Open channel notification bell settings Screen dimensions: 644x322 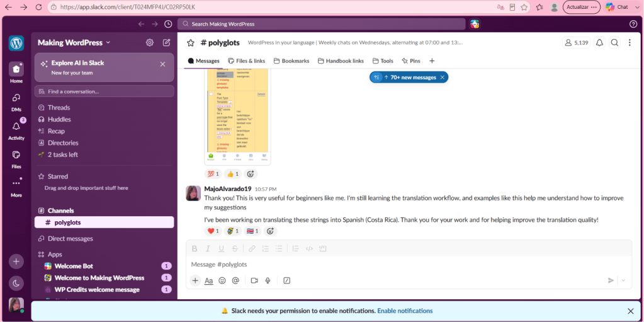click(600, 43)
